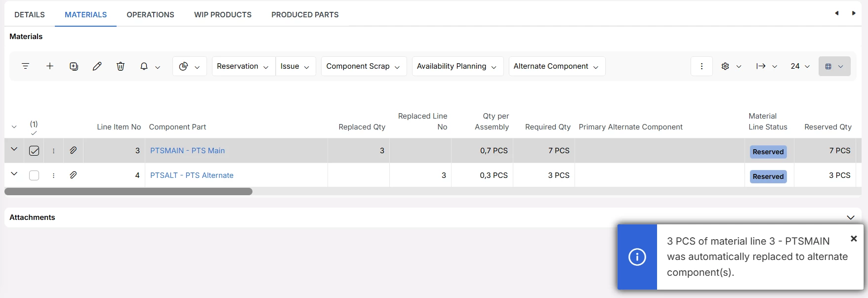
Task: Switch to the Operations tab
Action: point(150,15)
